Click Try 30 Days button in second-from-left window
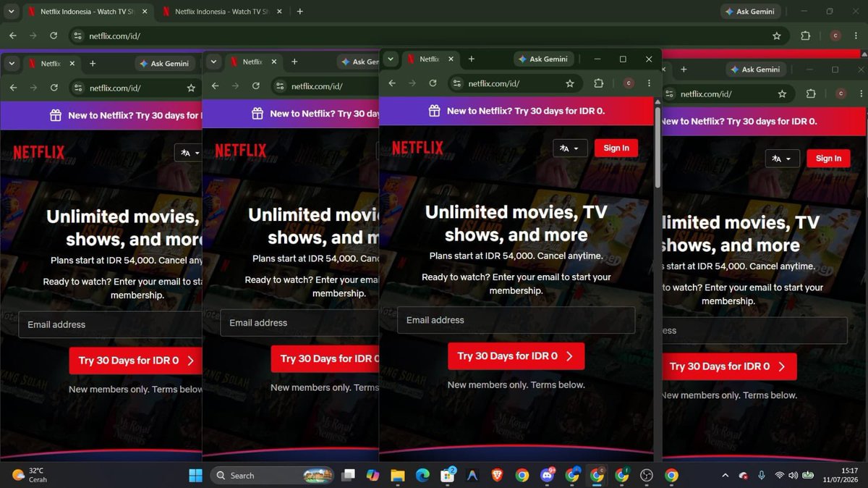 point(325,359)
